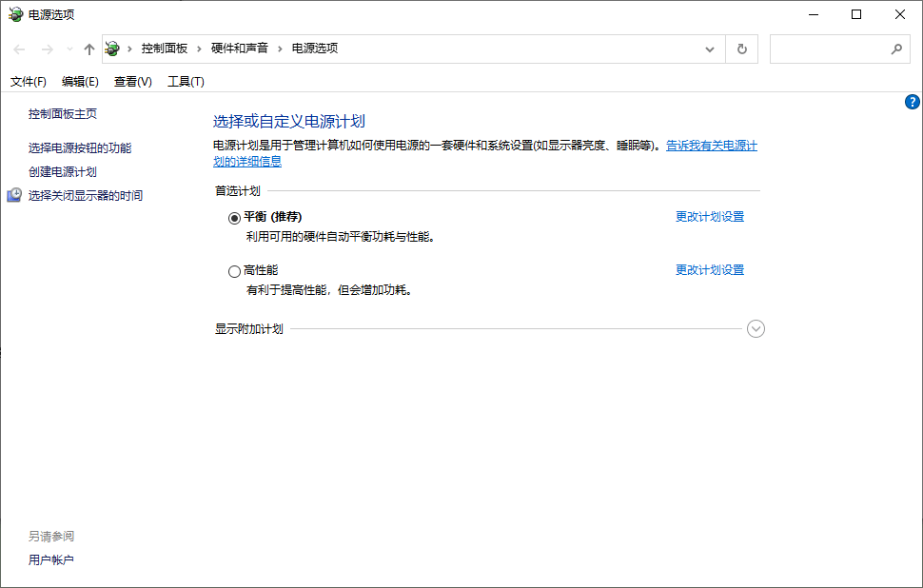Image resolution: width=923 pixels, height=588 pixels.
Task: Click the power plug icon in the address bar
Action: (x=111, y=48)
